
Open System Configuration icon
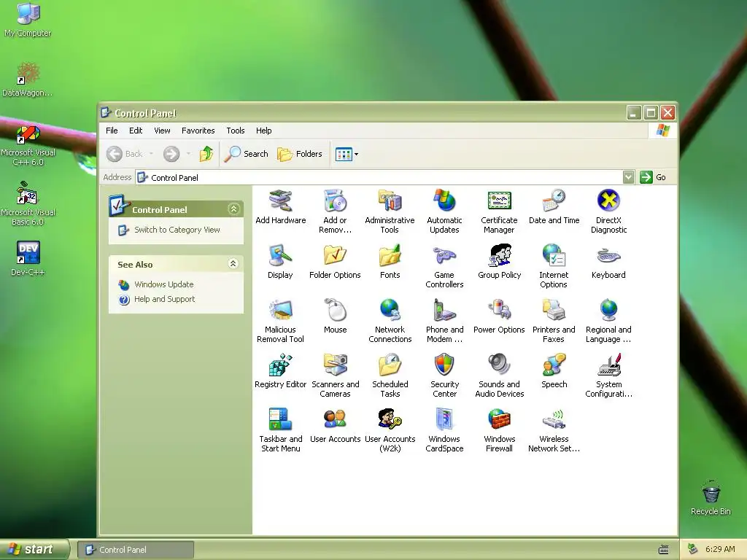(x=608, y=365)
